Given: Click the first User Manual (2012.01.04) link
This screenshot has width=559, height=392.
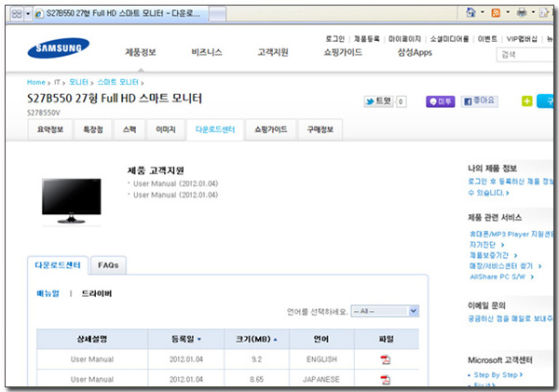Looking at the screenshot, I should (x=176, y=183).
